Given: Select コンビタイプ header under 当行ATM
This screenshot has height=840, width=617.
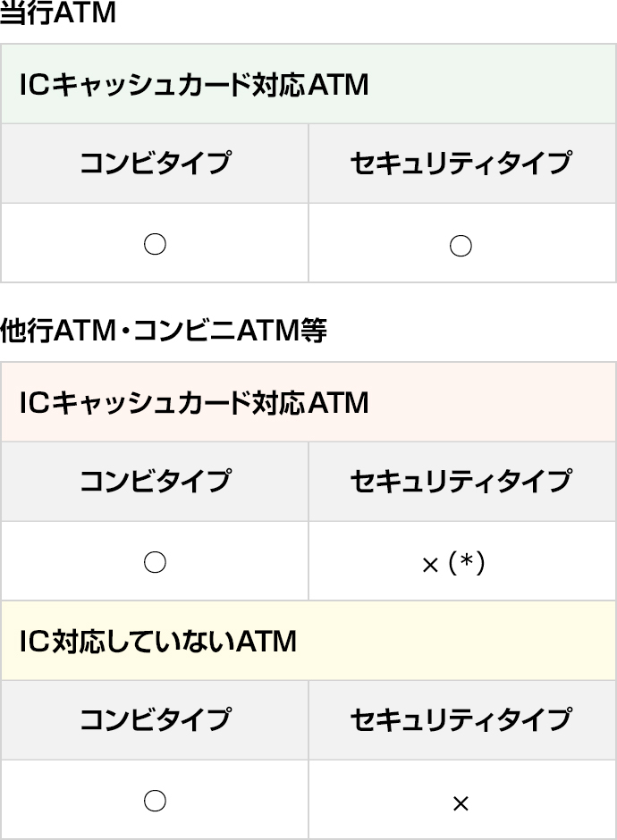Looking at the screenshot, I should point(155,164).
